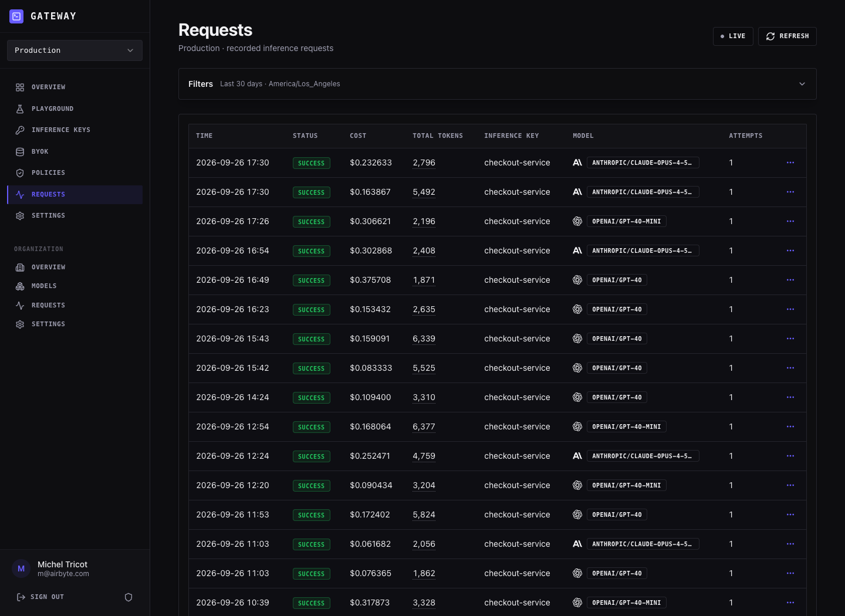Click the Success badge in the 14:24 row
The height and width of the screenshot is (616, 845).
tap(312, 398)
